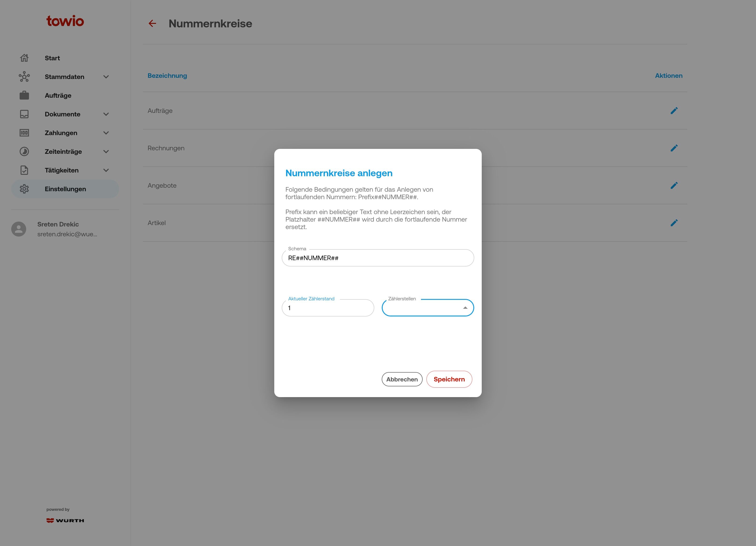Click the Speichern button
The width and height of the screenshot is (756, 546).
pos(449,379)
